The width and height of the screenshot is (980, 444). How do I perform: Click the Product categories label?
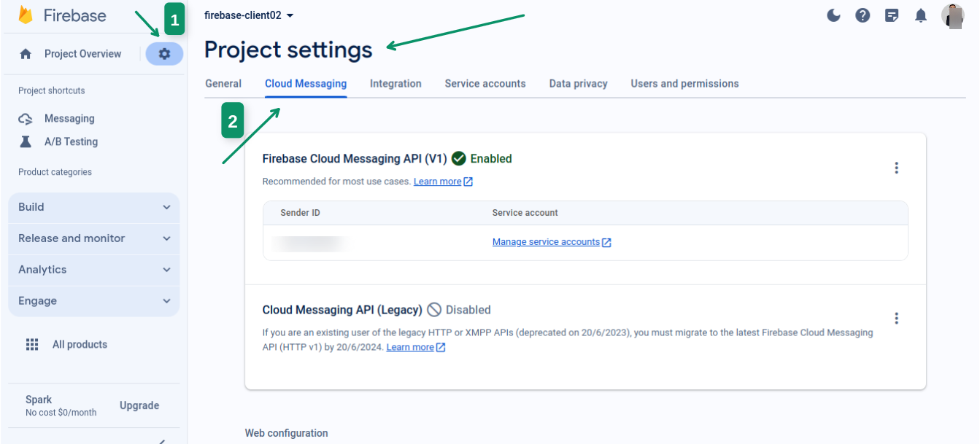pos(55,172)
